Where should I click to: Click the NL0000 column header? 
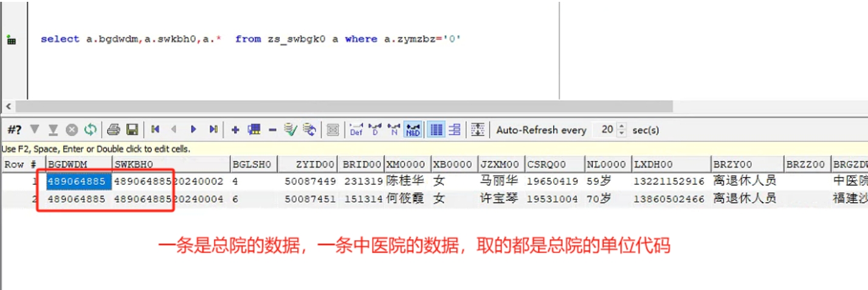(608, 164)
